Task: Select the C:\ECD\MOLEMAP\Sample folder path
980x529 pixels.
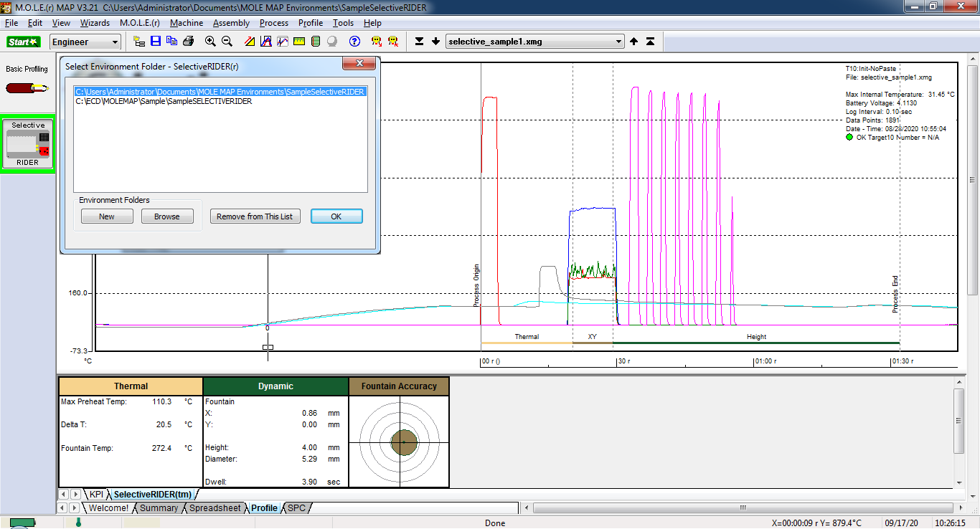Action: click(x=164, y=101)
